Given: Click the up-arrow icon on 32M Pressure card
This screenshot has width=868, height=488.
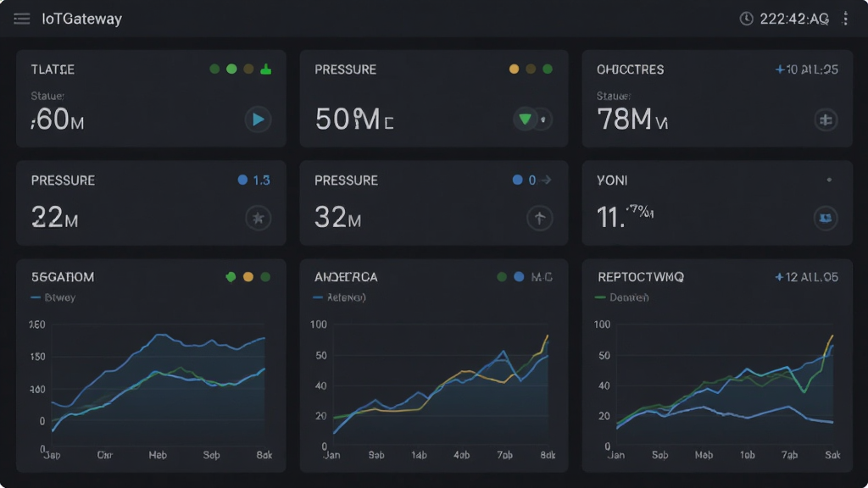Looking at the screenshot, I should coord(540,218).
